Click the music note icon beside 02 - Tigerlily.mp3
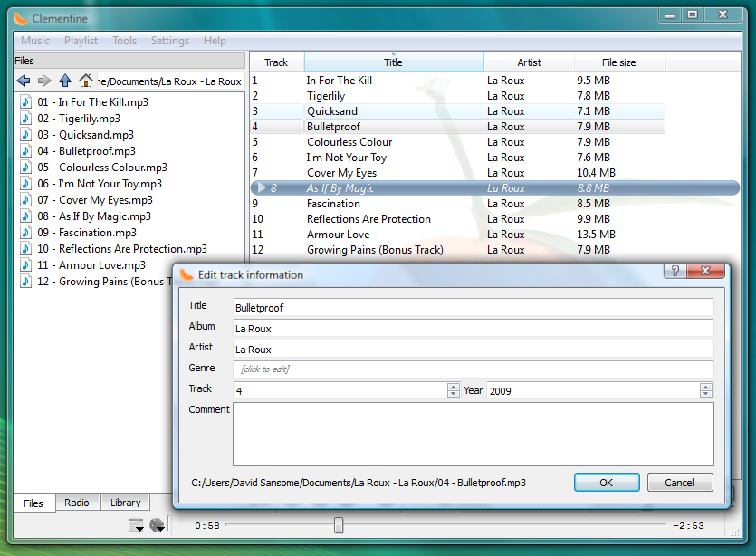This screenshot has width=756, height=556. coord(26,119)
